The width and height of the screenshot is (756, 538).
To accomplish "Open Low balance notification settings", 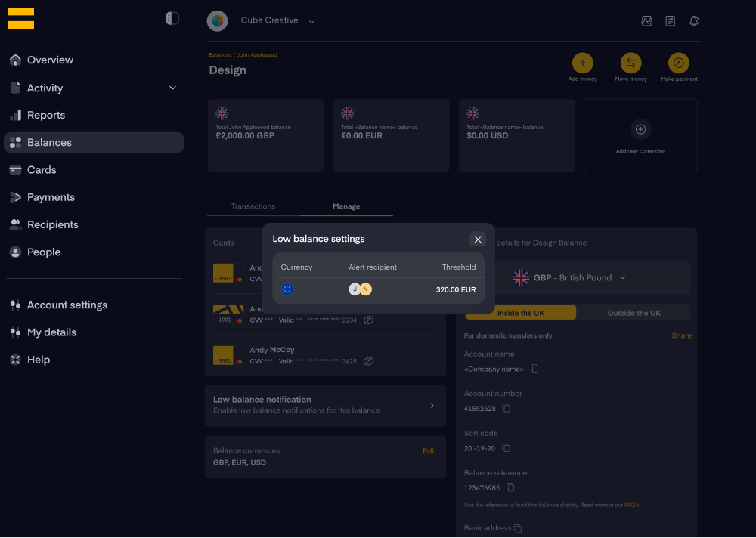I will pyautogui.click(x=325, y=406).
